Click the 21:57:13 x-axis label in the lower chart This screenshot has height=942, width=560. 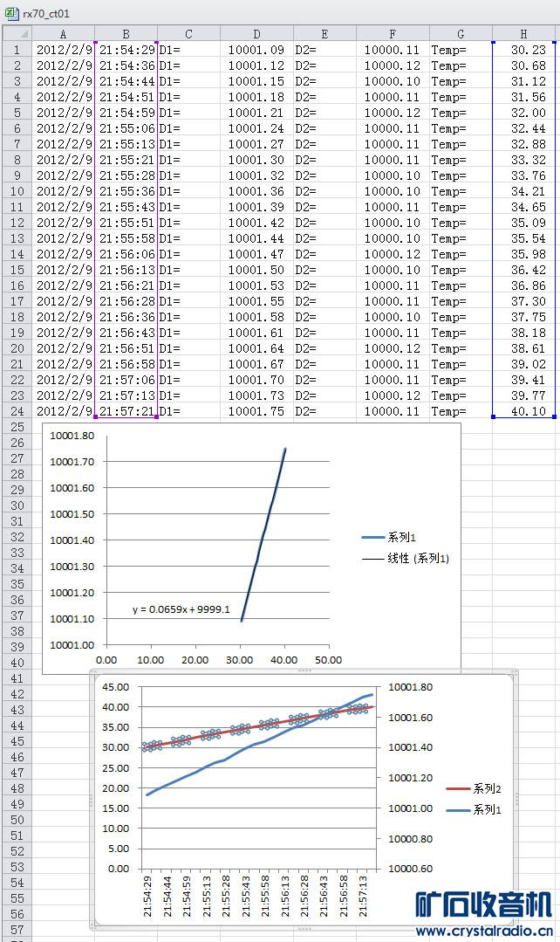point(363,896)
